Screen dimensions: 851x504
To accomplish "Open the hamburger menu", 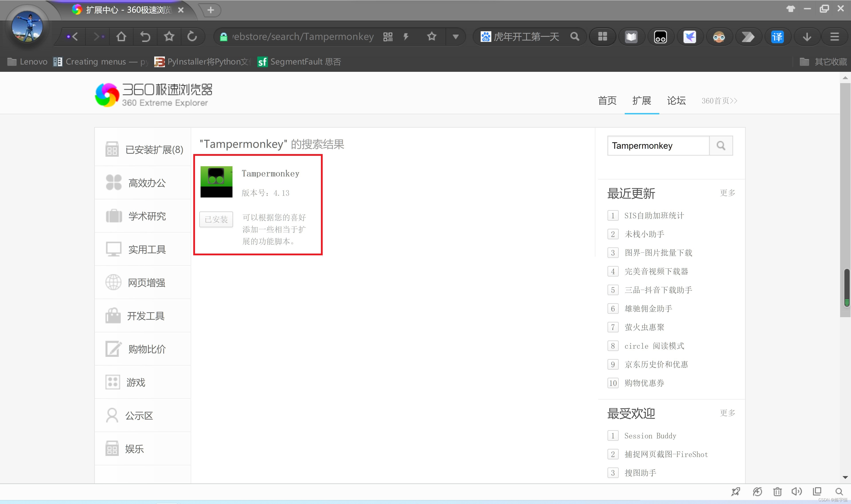I will tap(835, 37).
